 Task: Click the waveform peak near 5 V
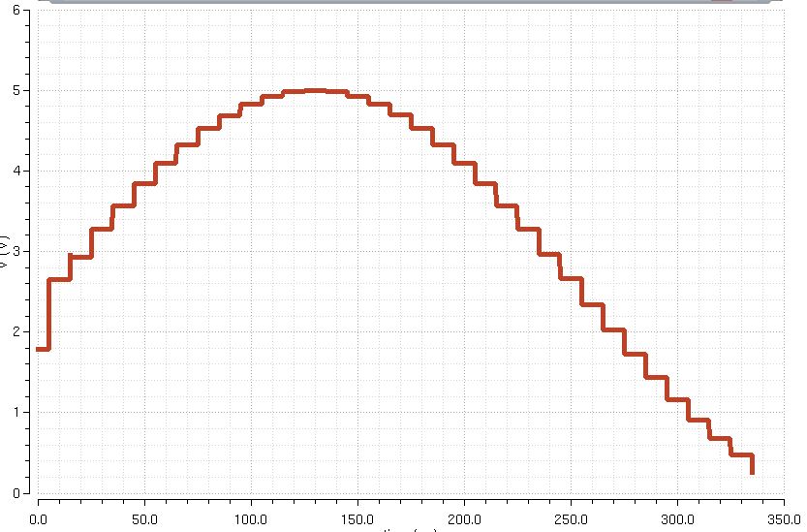coord(315,91)
